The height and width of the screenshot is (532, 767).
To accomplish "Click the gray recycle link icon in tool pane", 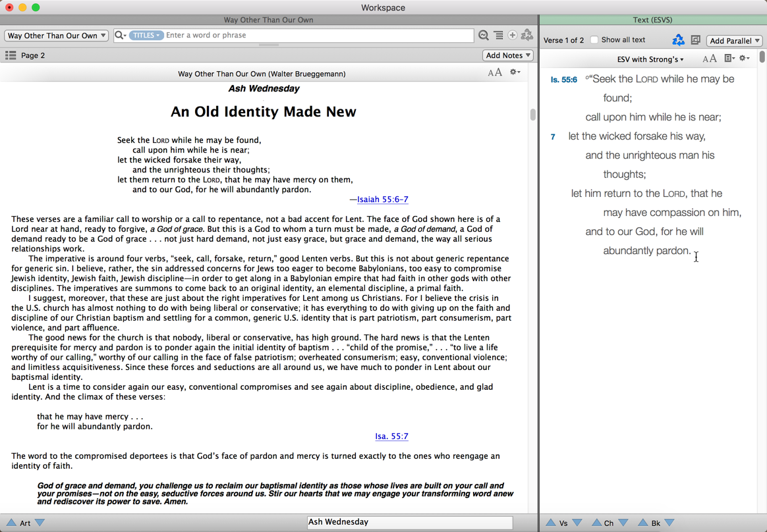I will click(527, 35).
